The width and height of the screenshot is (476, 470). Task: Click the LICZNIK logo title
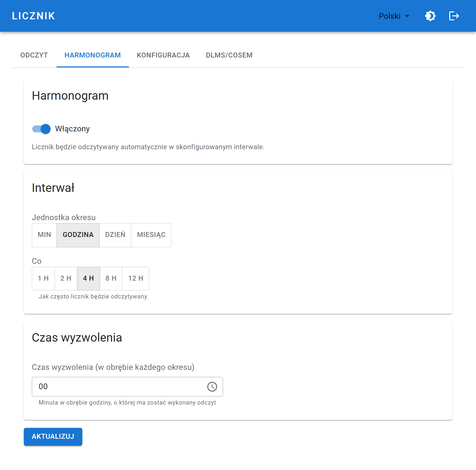[x=33, y=16]
